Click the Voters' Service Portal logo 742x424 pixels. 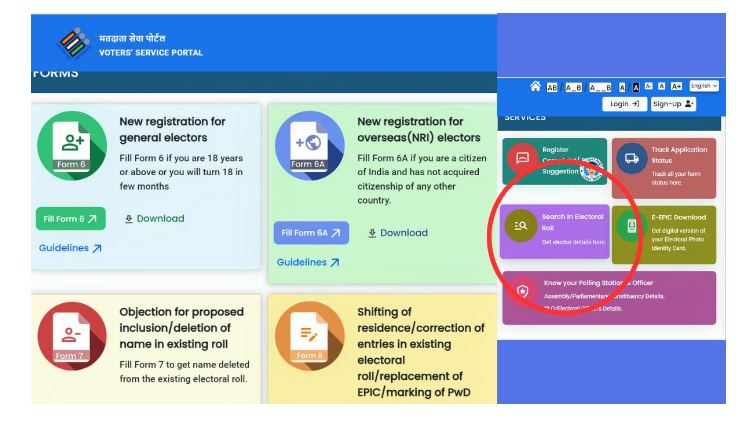76,45
